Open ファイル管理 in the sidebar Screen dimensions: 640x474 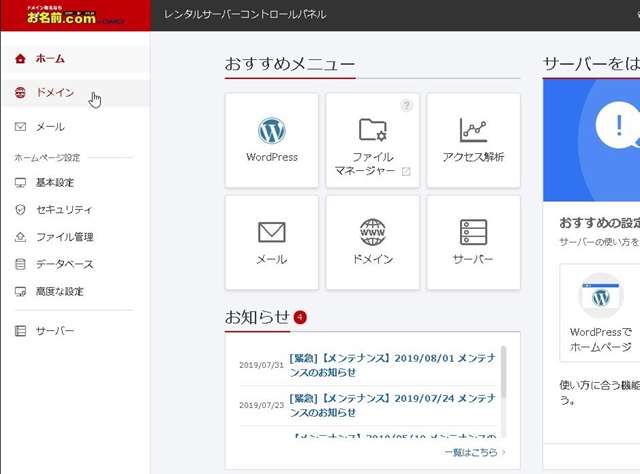tap(64, 237)
